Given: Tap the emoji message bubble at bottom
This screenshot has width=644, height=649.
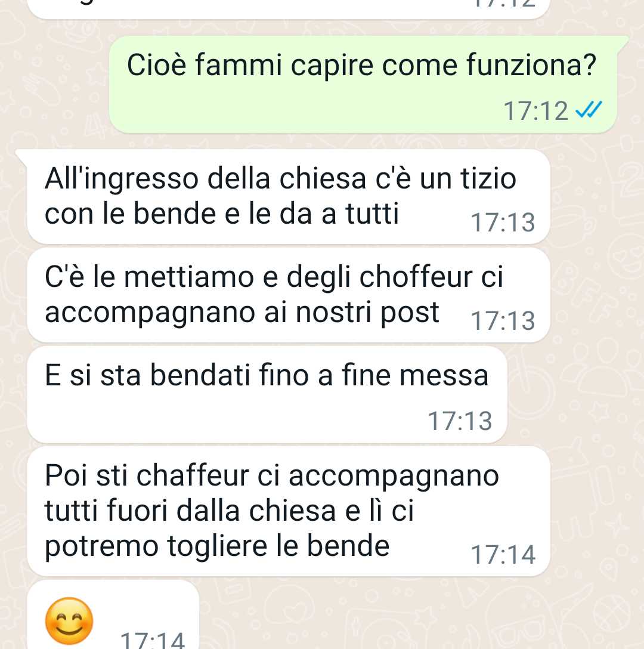Looking at the screenshot, I should (113, 614).
